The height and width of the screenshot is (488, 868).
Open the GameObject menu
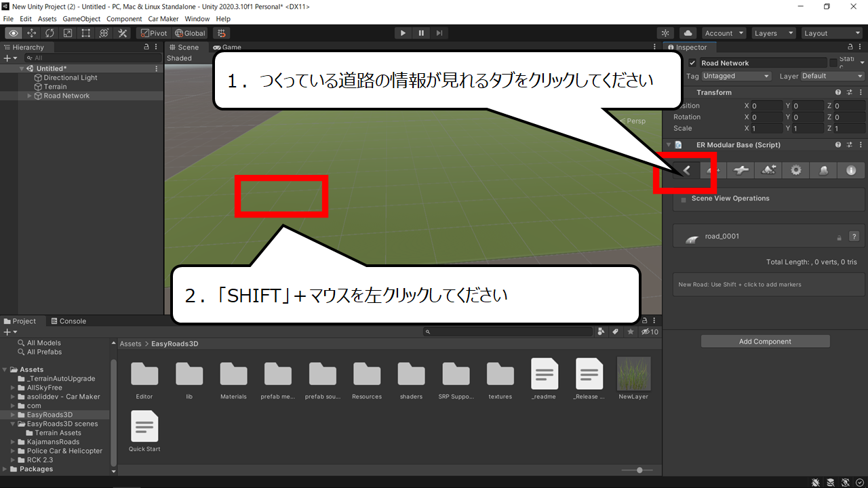81,19
